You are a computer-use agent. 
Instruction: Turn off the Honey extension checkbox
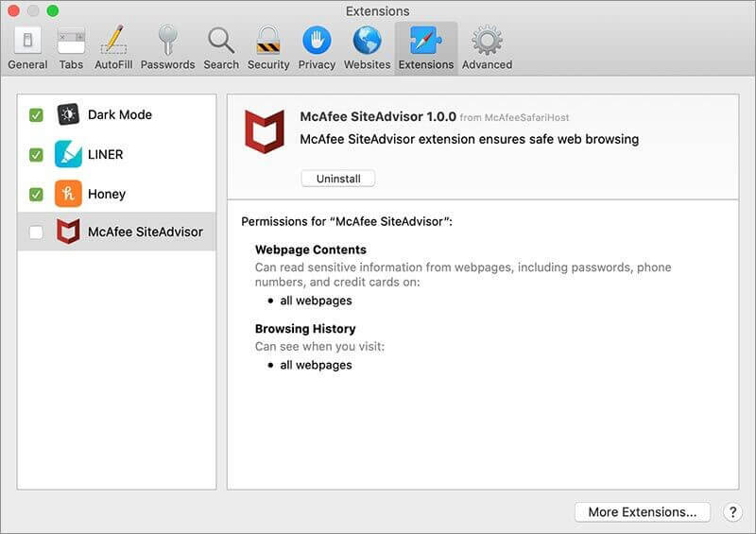[36, 195]
